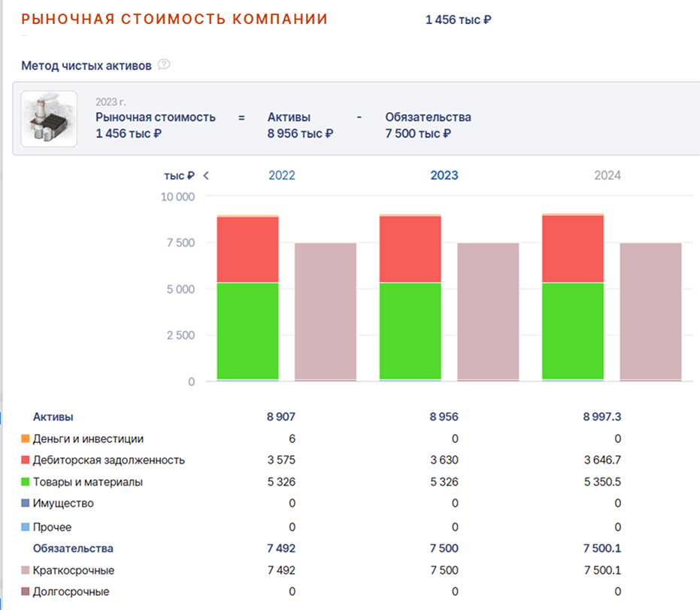The height and width of the screenshot is (610, 700).
Task: Click the 1 456 тыс ₽ value beside the title
Action: 459,20
